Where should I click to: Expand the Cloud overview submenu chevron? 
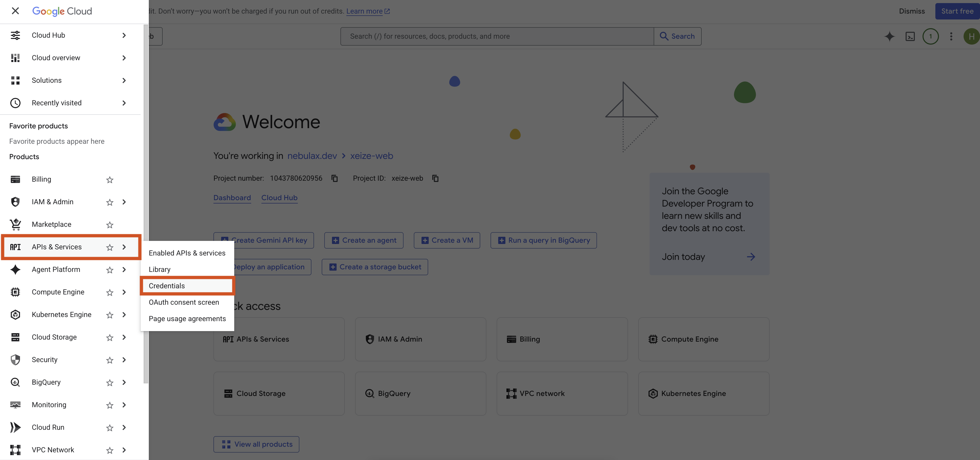pyautogui.click(x=124, y=58)
